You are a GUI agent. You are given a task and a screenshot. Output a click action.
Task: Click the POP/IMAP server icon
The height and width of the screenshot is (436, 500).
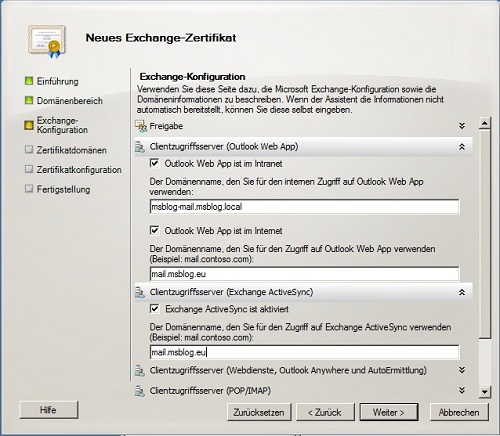[x=140, y=391]
